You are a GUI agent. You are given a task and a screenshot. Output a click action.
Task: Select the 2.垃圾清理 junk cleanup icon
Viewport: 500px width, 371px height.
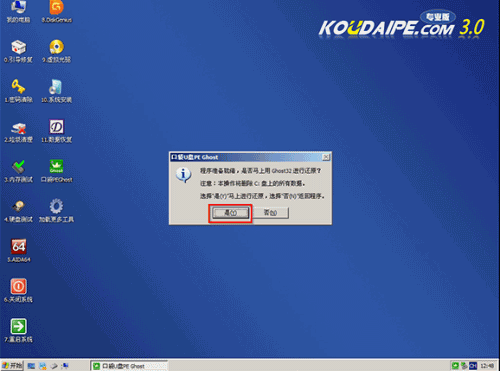point(18,132)
